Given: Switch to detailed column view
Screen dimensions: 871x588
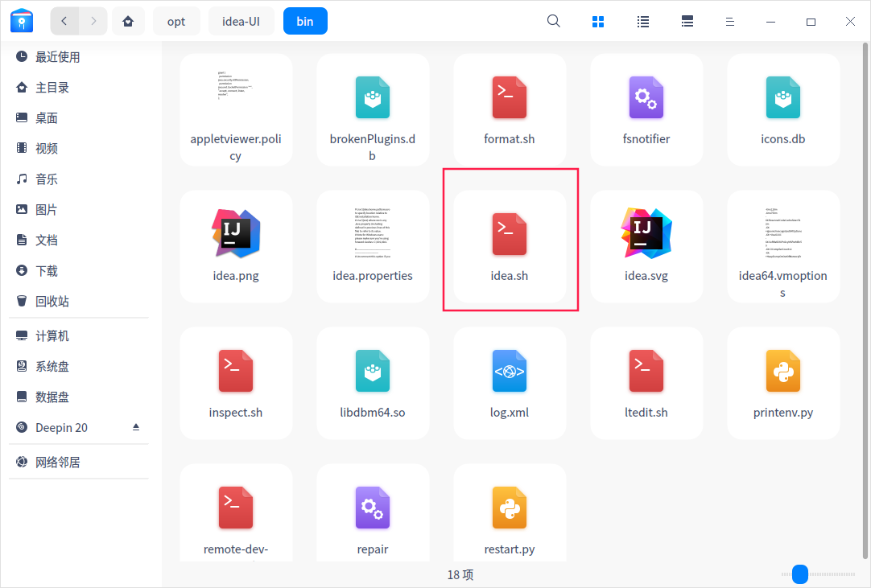Looking at the screenshot, I should point(687,22).
